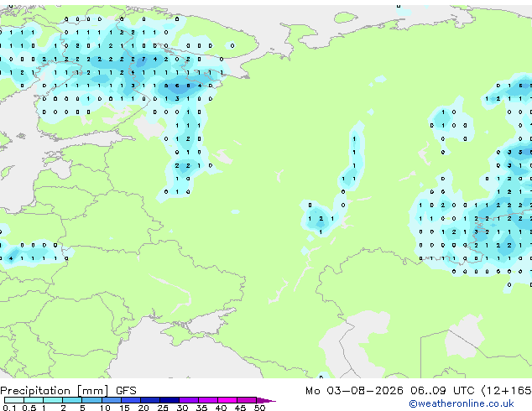
Task: Click the legend label '50'
Action: 259,408
